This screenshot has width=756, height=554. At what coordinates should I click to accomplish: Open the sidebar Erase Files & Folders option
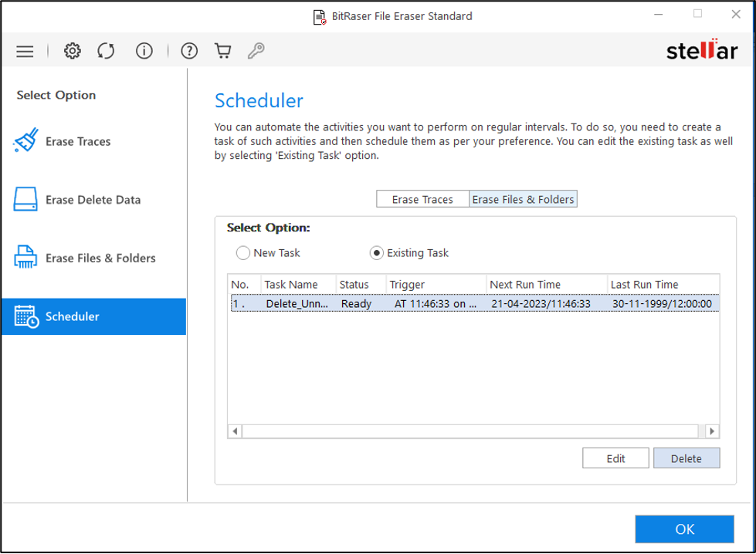pos(100,258)
